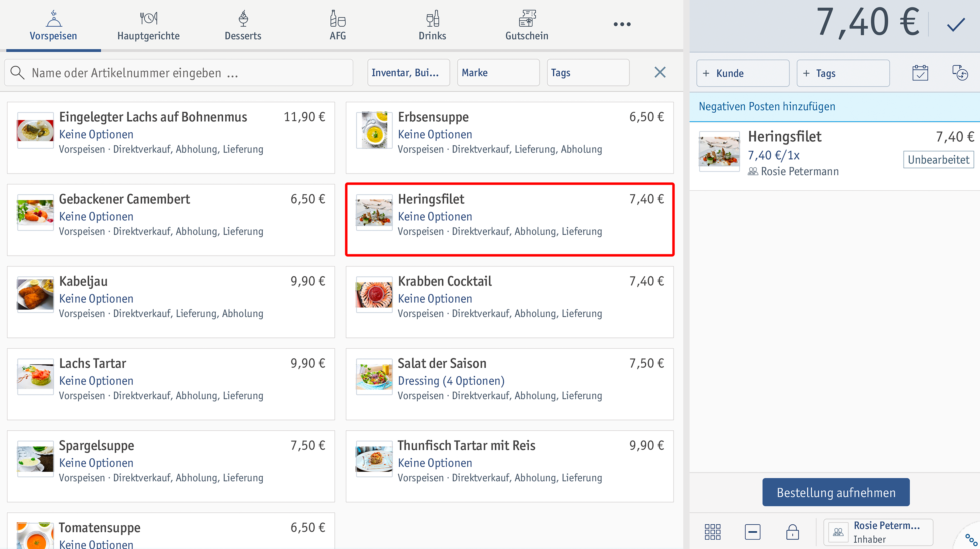Click the 9,90 € price of Thunfisch Tartar

click(x=647, y=445)
